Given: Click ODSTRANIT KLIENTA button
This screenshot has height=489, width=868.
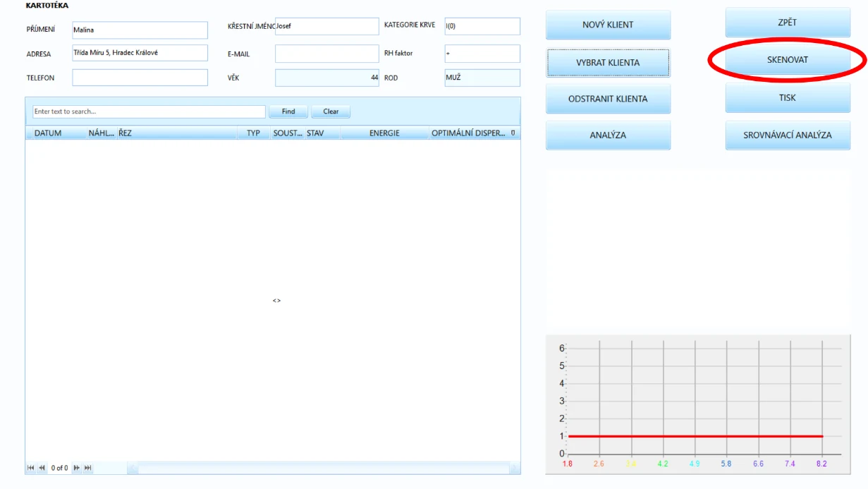Looking at the screenshot, I should [608, 99].
